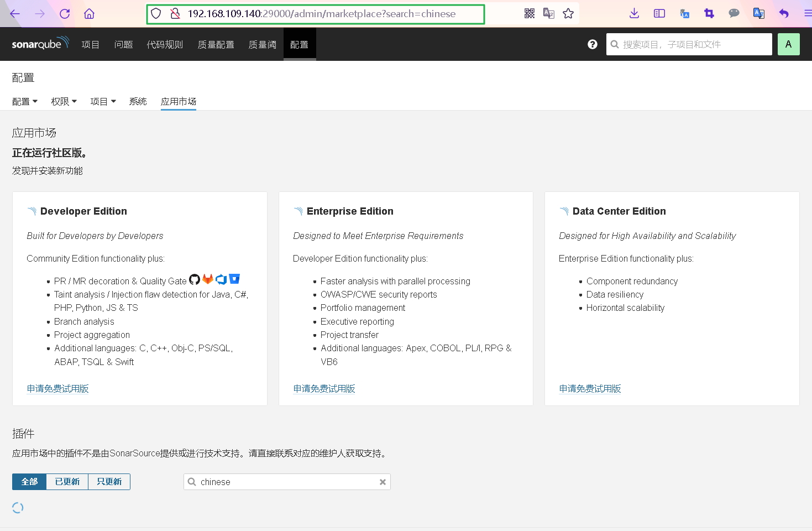Screen dimensions: 812x531
Task: Open the 系统 tab
Action: (x=138, y=102)
